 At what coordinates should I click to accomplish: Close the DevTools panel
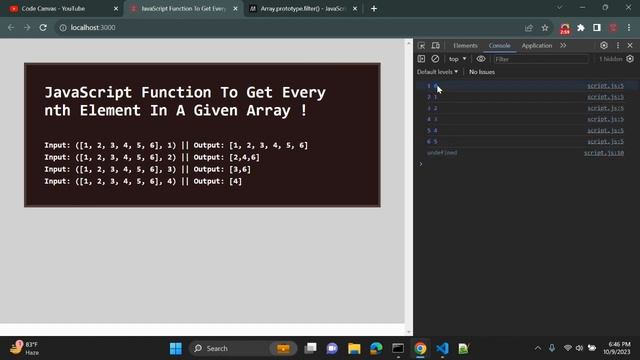pos(630,45)
